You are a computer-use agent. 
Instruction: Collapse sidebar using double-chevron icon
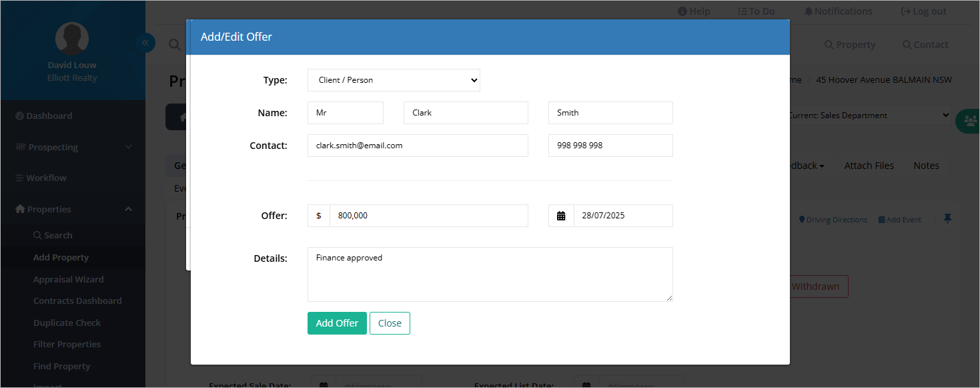pos(145,43)
